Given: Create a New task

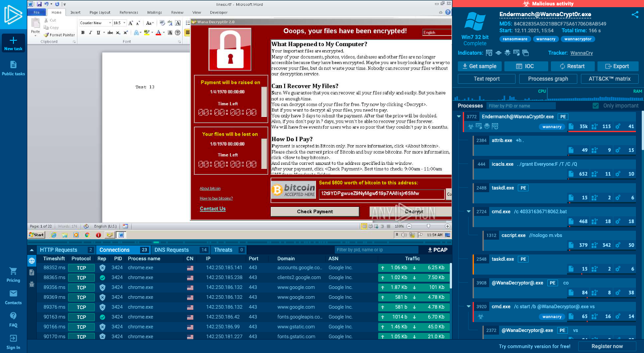Looking at the screenshot, I should click(x=13, y=44).
